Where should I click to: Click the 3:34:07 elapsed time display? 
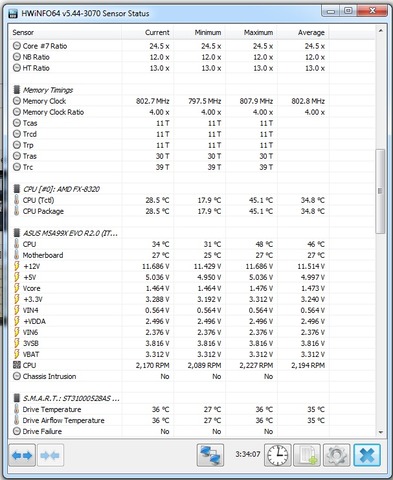[x=247, y=454]
